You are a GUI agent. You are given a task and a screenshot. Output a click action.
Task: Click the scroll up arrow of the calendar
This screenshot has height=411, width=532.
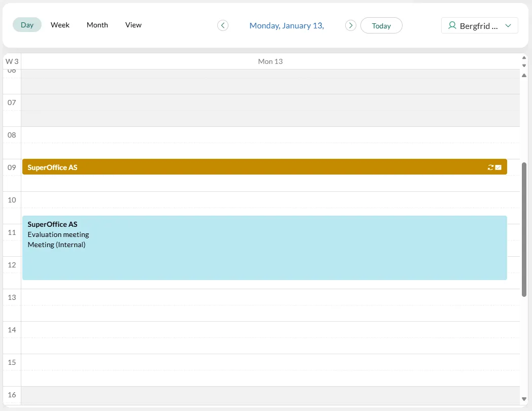coord(524,76)
